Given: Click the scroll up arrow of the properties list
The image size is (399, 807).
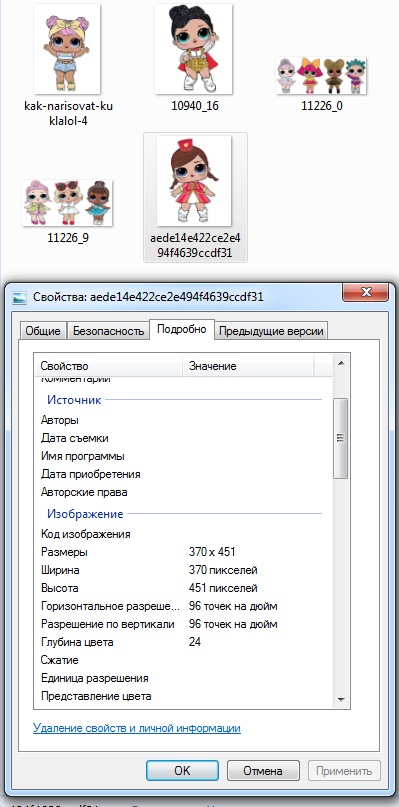Looking at the screenshot, I should [340, 363].
